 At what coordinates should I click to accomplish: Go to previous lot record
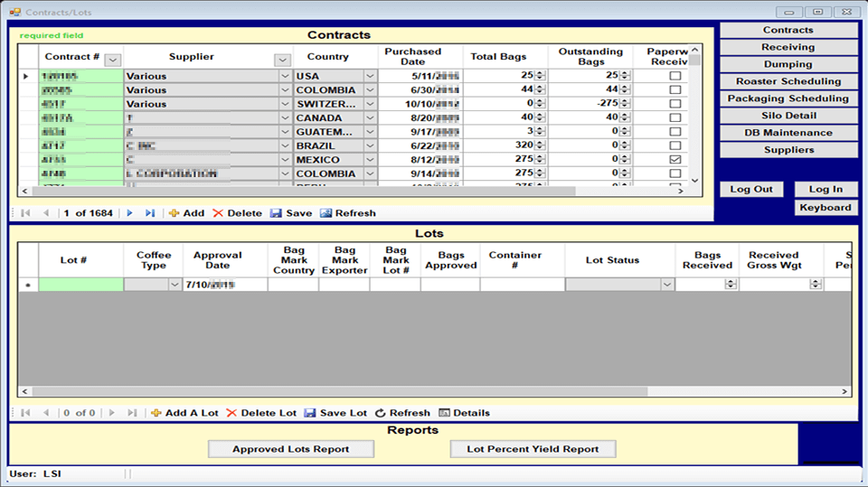[46, 413]
